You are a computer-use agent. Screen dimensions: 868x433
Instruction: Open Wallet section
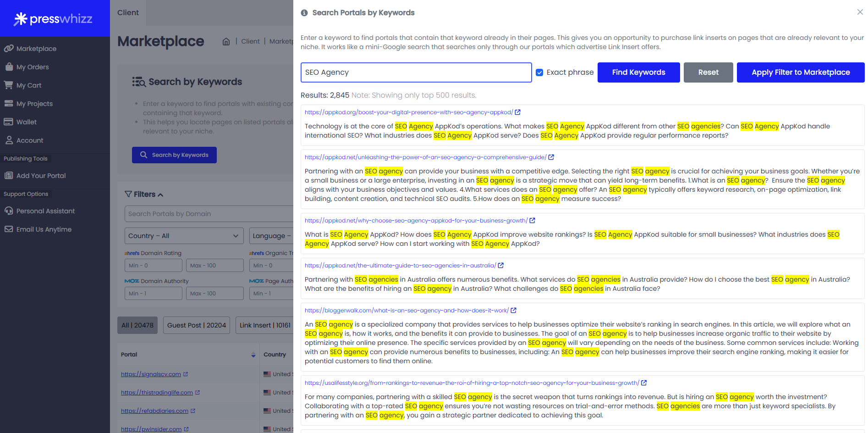[27, 122]
